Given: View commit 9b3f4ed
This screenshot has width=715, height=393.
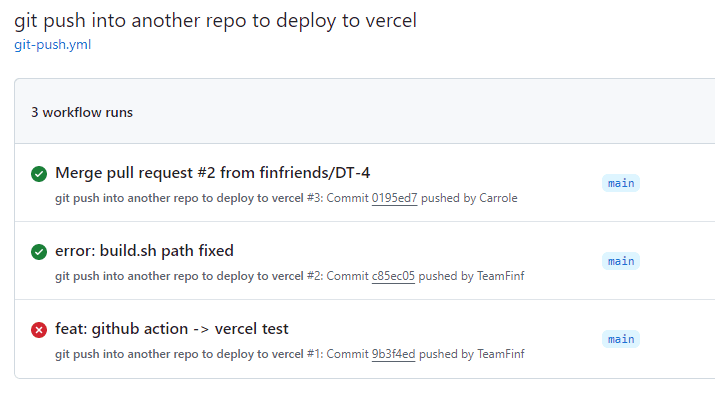Looking at the screenshot, I should [394, 354].
